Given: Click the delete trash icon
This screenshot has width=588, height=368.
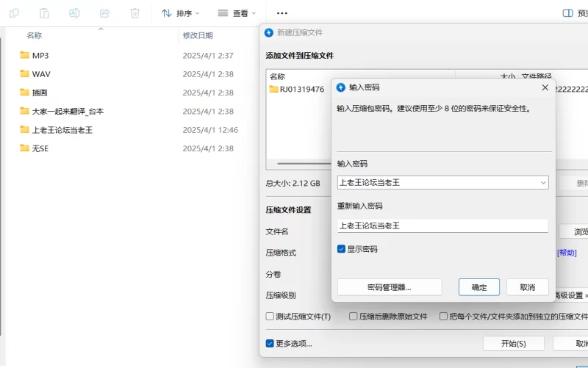Looking at the screenshot, I should [135, 13].
